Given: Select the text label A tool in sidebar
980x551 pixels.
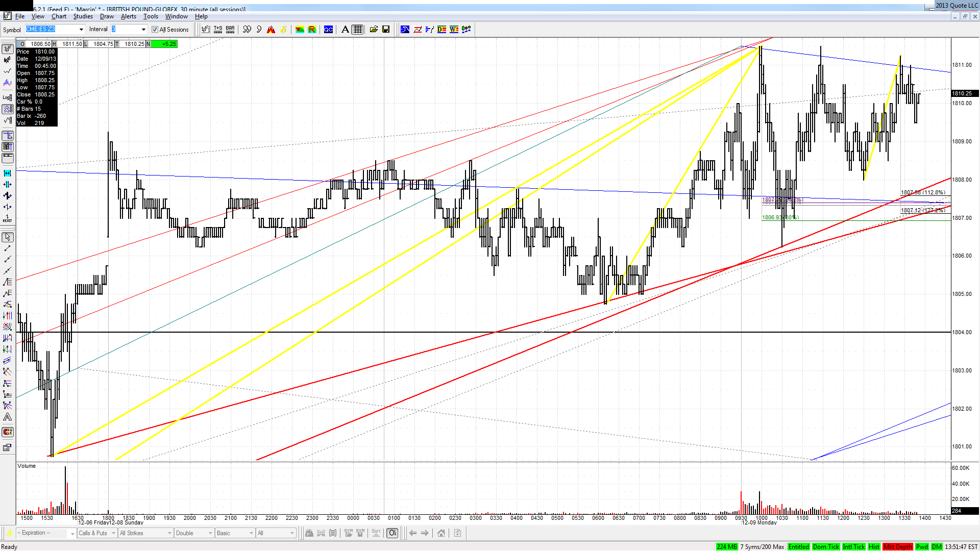Looking at the screenshot, I should (x=8, y=417).
